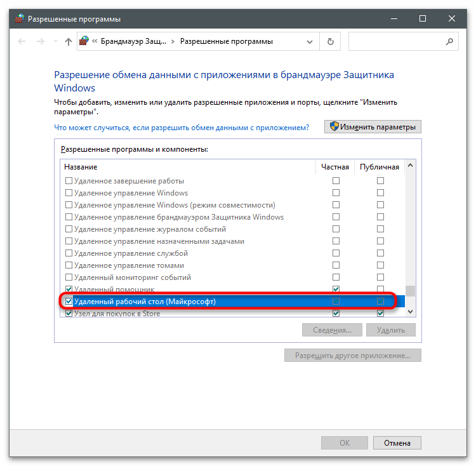Toggle Публичная box for Удаленное завершение работы

tap(380, 181)
